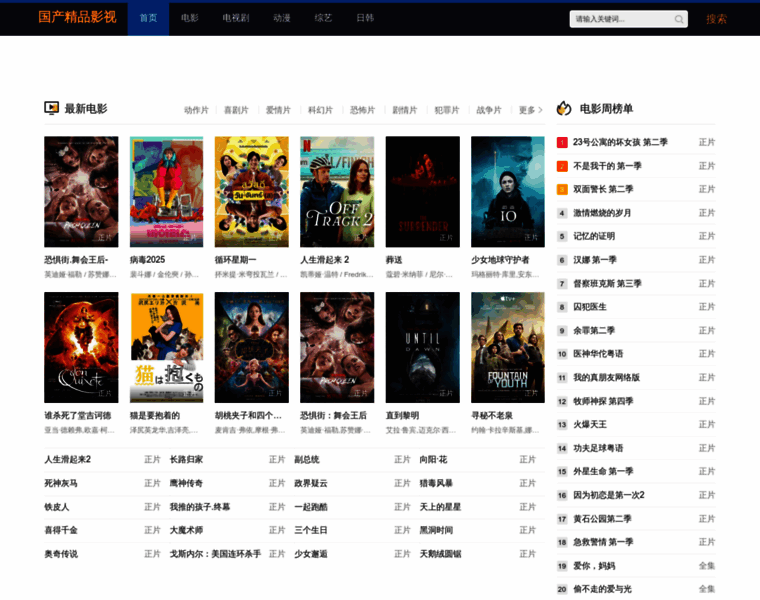Filter by 犯罪片 category
The image size is (760, 600).
tap(447, 110)
